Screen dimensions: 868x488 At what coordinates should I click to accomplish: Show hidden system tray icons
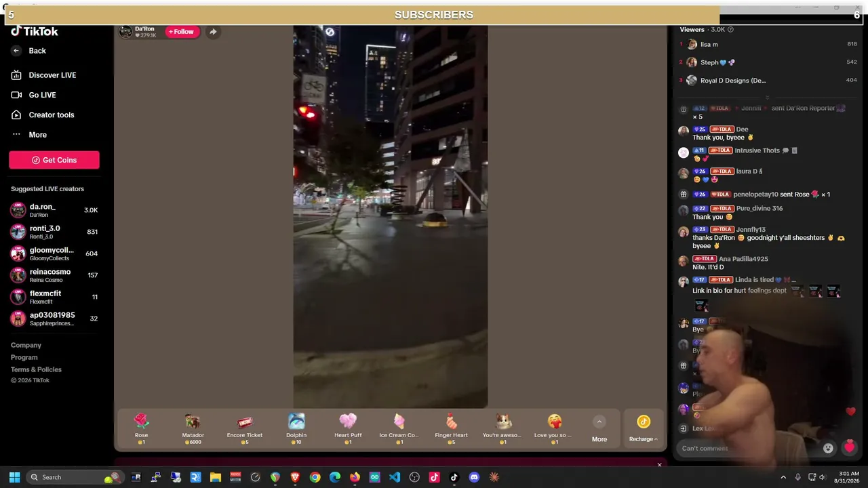click(x=783, y=477)
